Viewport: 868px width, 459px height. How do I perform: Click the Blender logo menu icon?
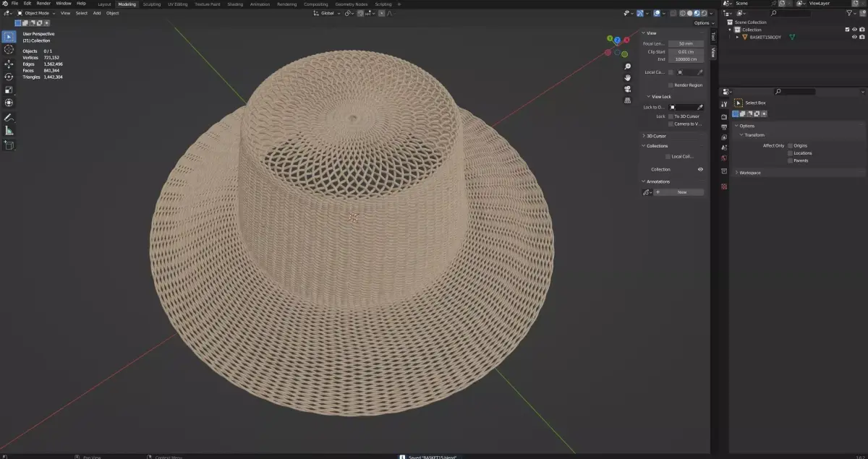coord(4,4)
